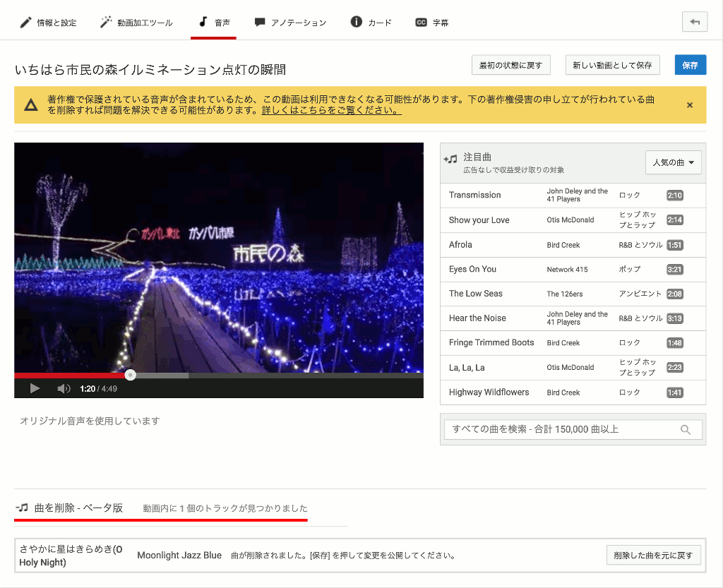Click artist Network 415
723x588 pixels.
pyautogui.click(x=567, y=270)
